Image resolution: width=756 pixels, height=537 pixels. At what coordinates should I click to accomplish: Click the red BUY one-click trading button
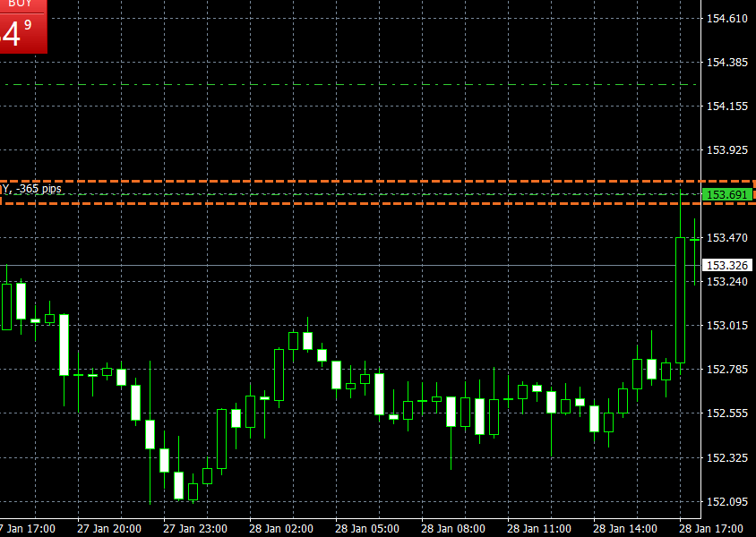[22, 5]
